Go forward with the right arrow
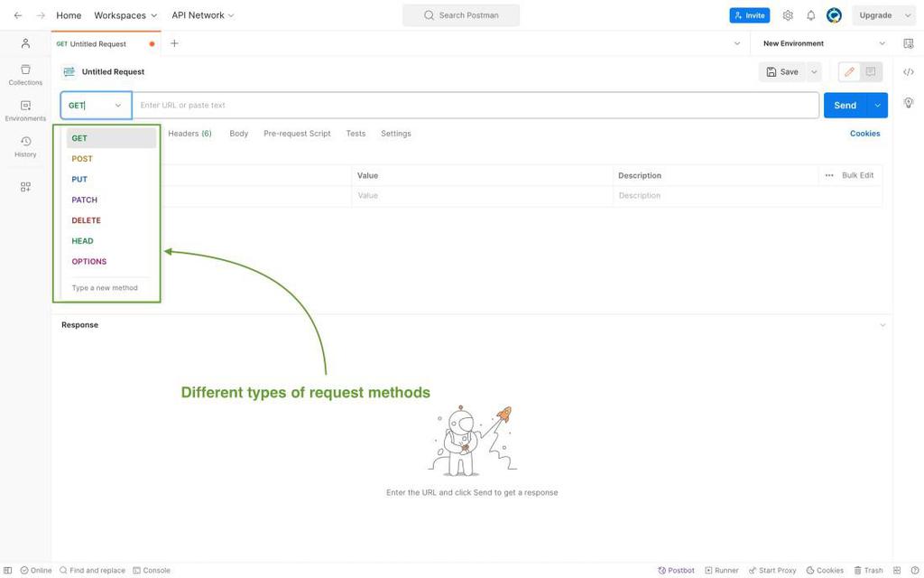The image size is (924, 578). tap(41, 15)
